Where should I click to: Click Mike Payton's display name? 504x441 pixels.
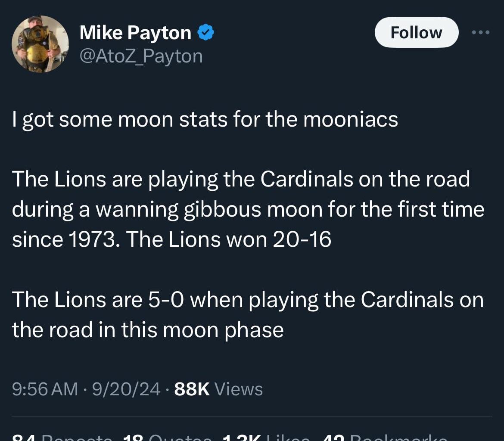coord(134,31)
